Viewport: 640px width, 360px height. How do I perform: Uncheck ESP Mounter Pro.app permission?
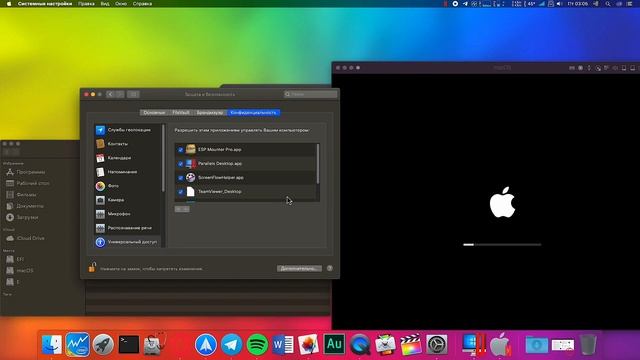click(180, 150)
